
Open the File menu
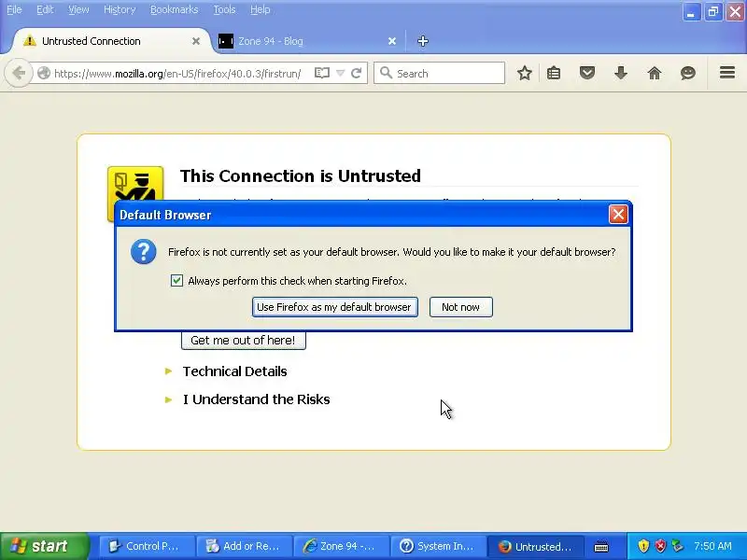coord(14,9)
